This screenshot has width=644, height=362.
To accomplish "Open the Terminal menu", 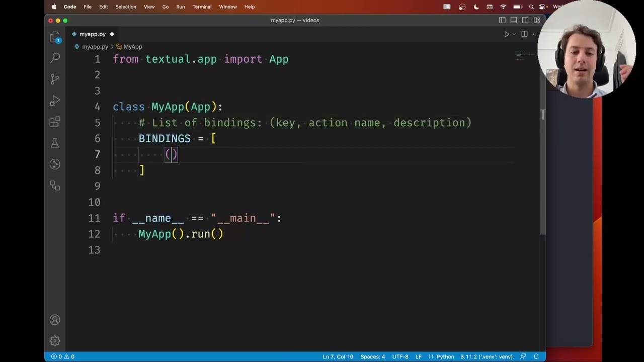I will [202, 7].
